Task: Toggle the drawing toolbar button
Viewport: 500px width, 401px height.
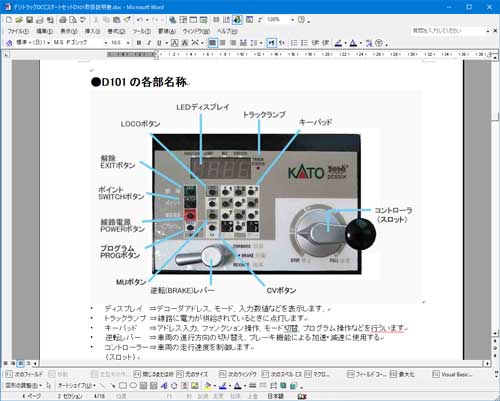Action: 237,20
